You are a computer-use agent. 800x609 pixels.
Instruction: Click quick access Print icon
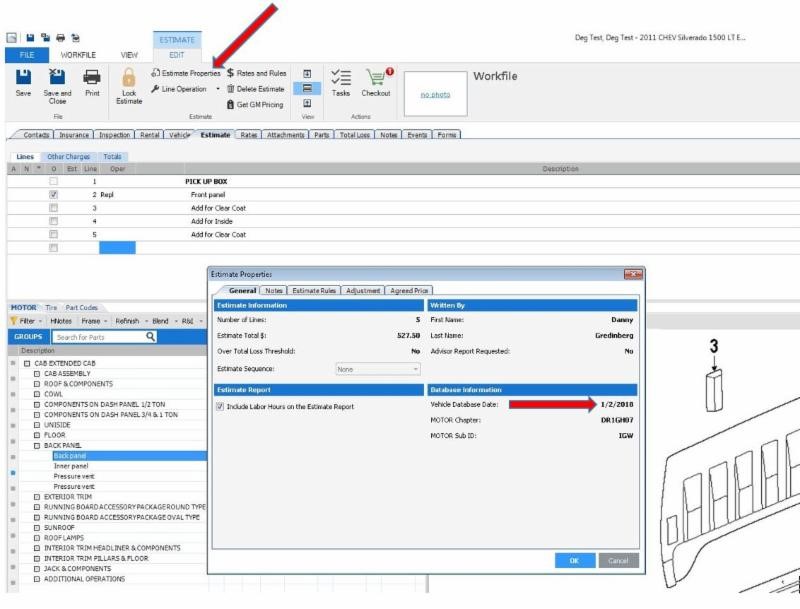[60, 38]
